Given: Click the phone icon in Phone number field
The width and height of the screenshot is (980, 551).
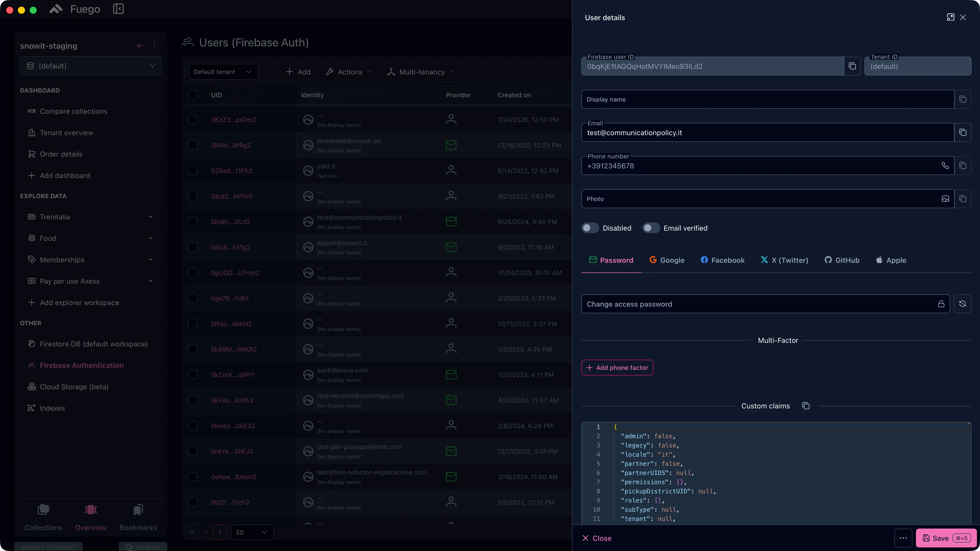Looking at the screenshot, I should 945,166.
